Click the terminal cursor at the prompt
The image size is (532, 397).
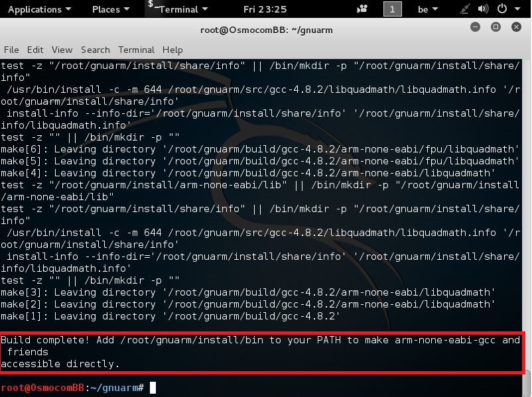(x=153, y=388)
